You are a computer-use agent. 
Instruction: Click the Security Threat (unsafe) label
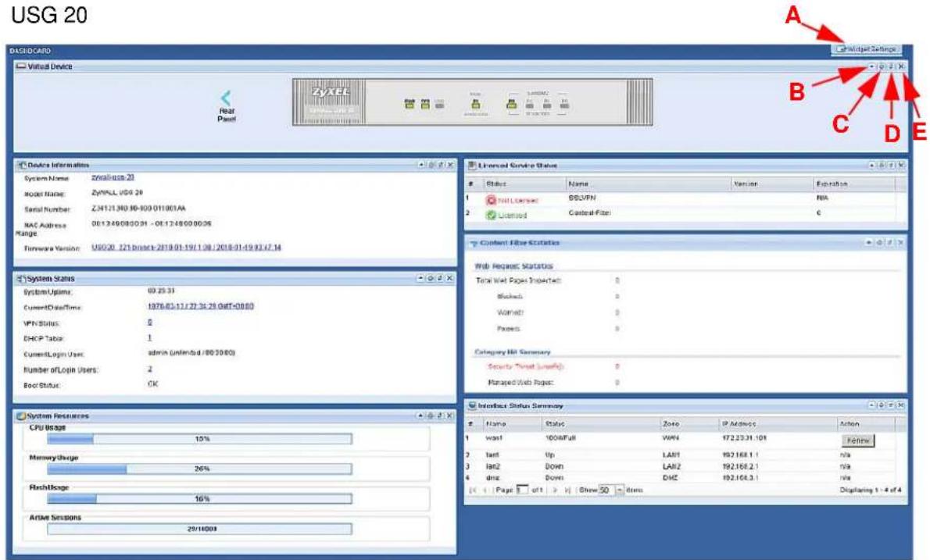[x=525, y=367]
